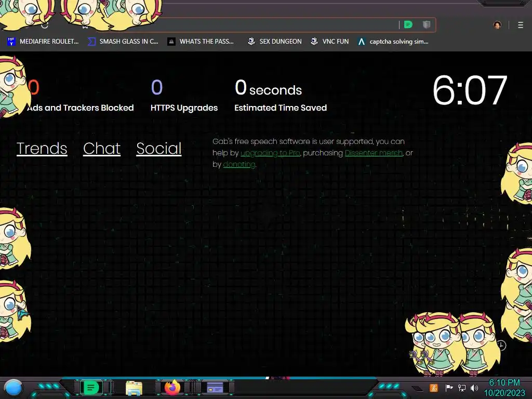Click the HTTPS Upgrades counter
Viewport: 532px width, 399px height.
tap(184, 96)
